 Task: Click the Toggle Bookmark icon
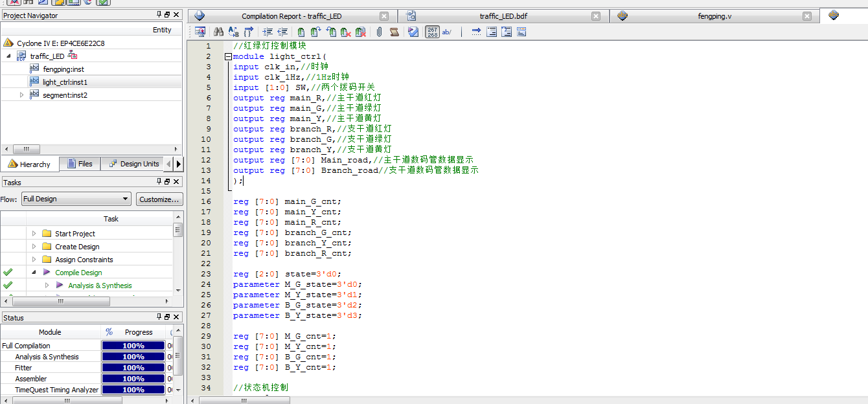[x=301, y=32]
